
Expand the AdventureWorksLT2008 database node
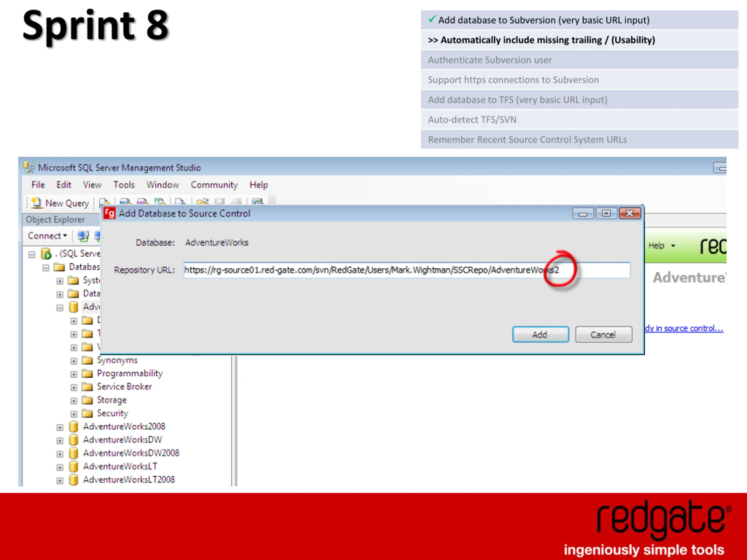point(60,481)
